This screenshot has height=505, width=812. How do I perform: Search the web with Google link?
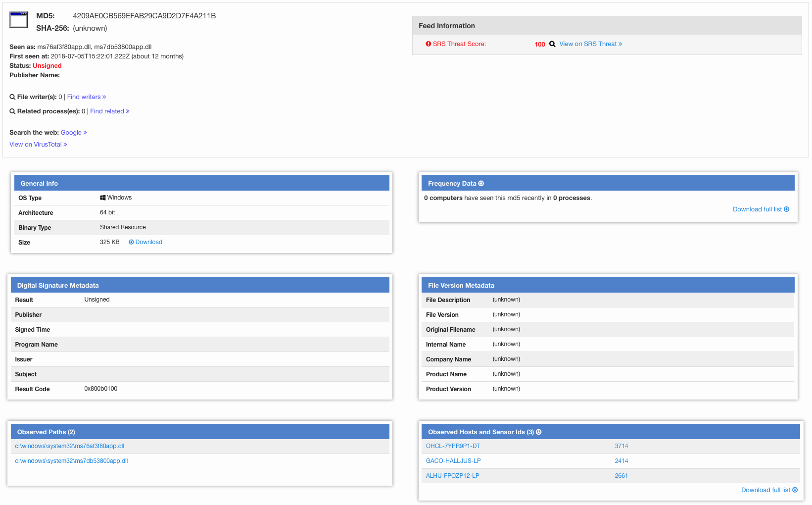[74, 133]
